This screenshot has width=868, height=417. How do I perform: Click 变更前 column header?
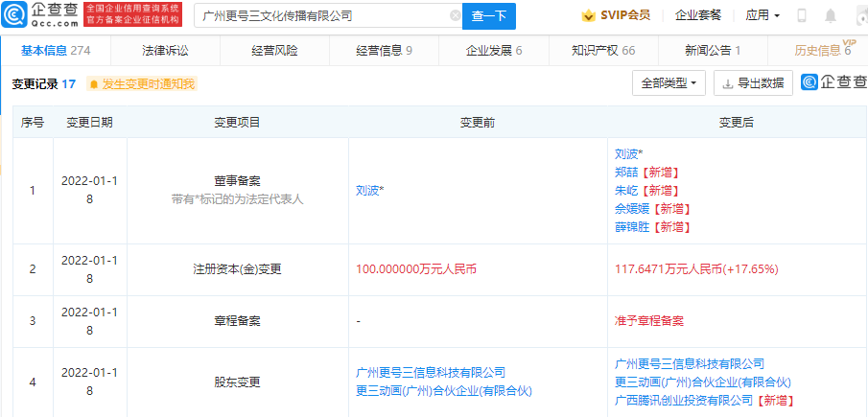pyautogui.click(x=478, y=123)
